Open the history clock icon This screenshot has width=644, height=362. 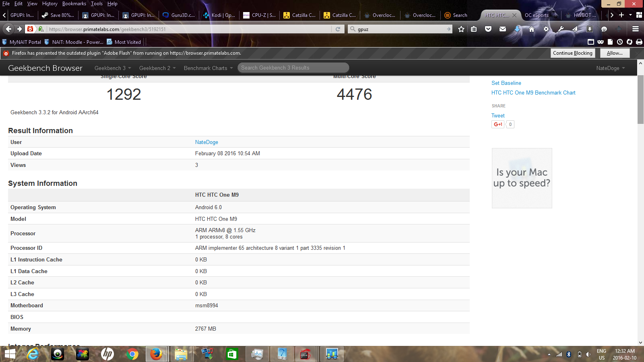click(x=620, y=42)
